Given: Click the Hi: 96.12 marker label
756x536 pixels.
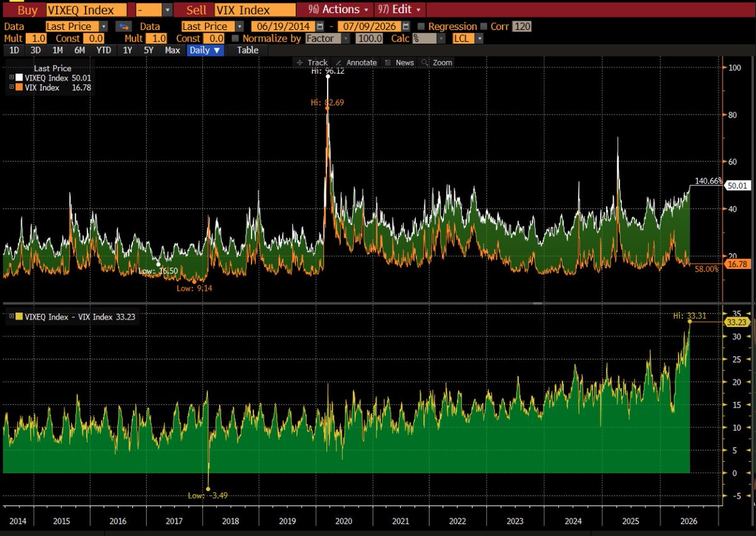Looking at the screenshot, I should [328, 71].
